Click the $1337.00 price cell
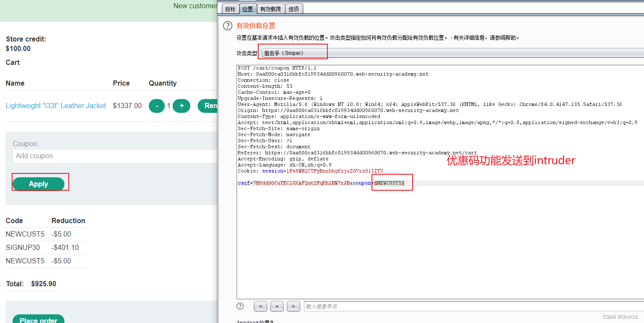 (127, 106)
